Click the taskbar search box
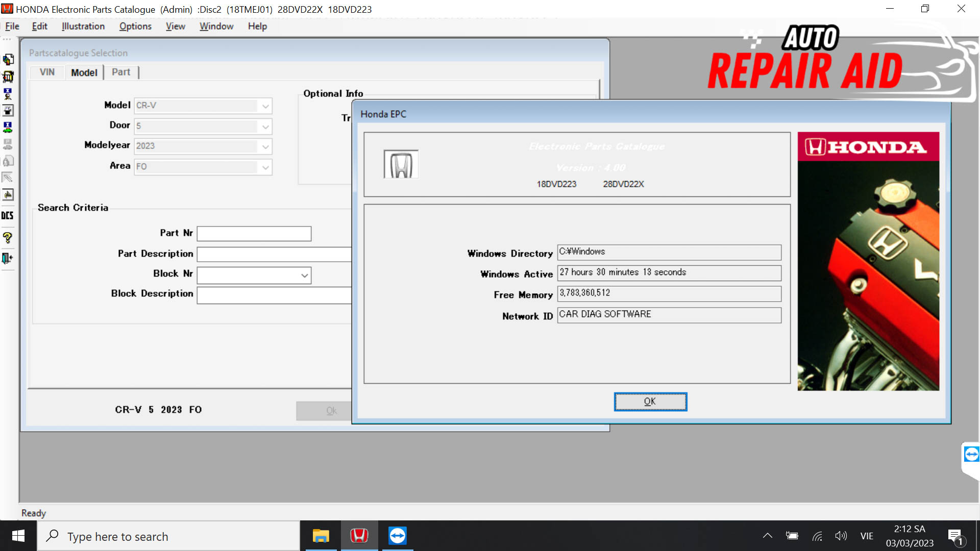Screen dimensions: 980x551 (168, 536)
